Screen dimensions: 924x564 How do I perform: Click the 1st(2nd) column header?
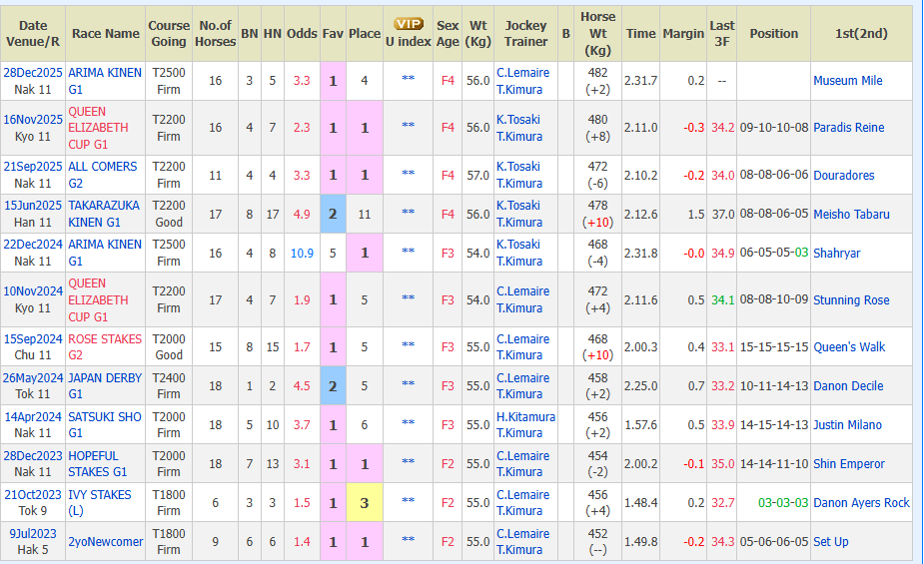coord(861,34)
